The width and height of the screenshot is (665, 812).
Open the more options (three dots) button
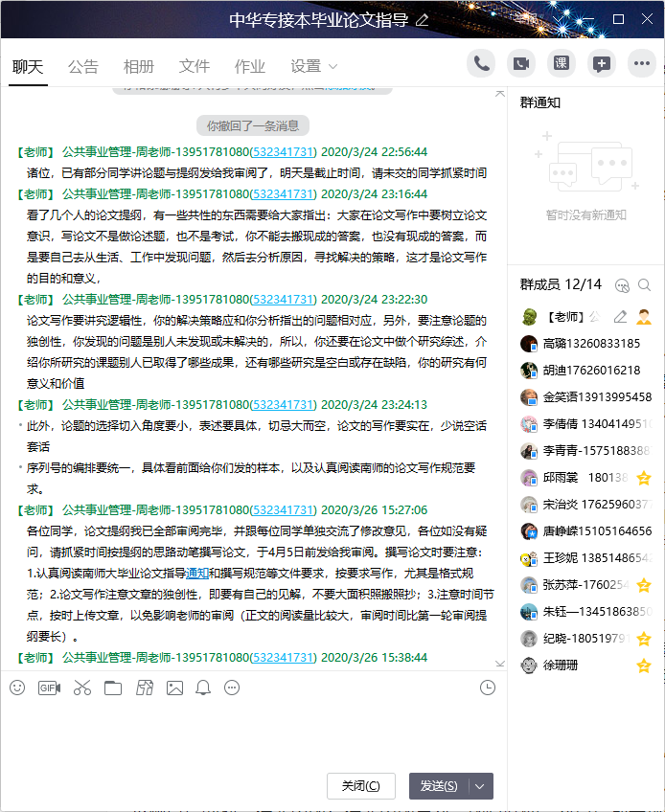(x=642, y=64)
